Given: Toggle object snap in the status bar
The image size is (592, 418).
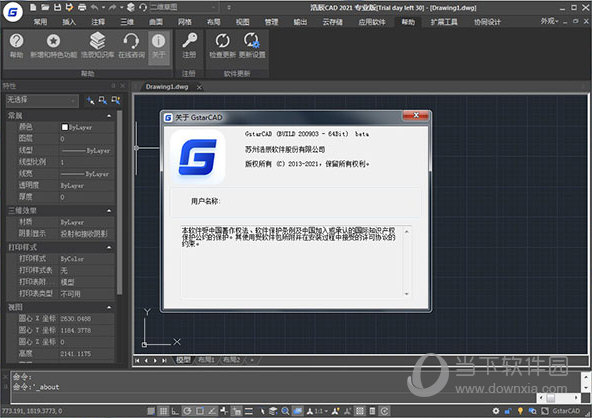Looking at the screenshot, I should (200, 411).
